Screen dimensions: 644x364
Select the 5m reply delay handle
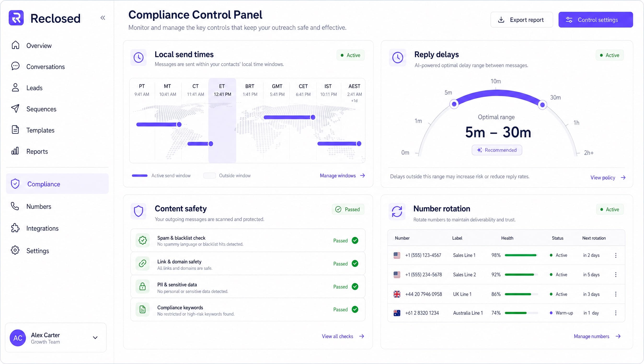(x=454, y=104)
